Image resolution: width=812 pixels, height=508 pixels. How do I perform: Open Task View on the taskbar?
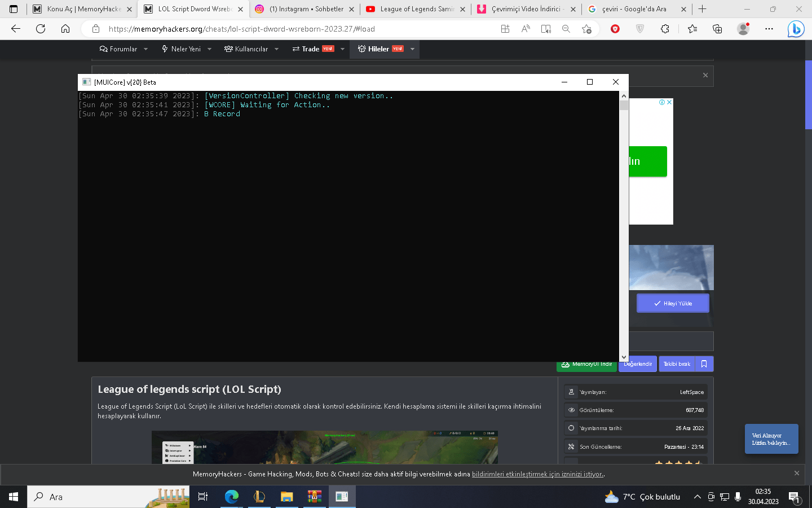(203, 497)
